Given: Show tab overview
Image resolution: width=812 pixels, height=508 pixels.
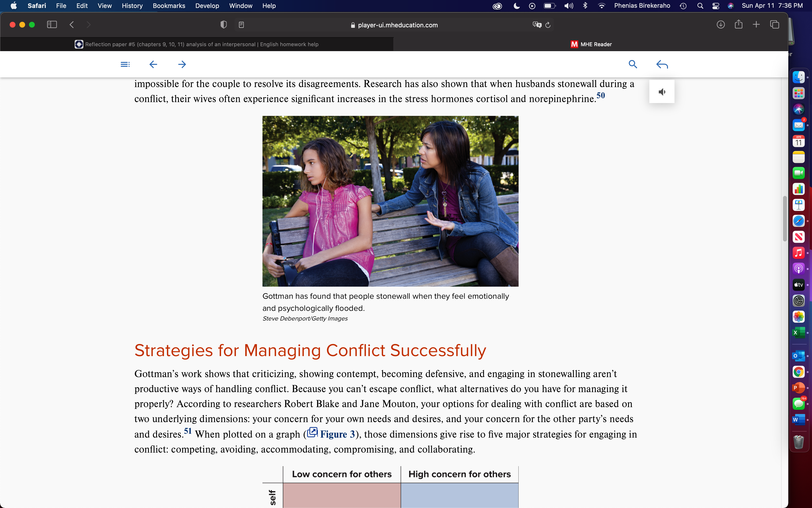Looking at the screenshot, I should pos(775,24).
